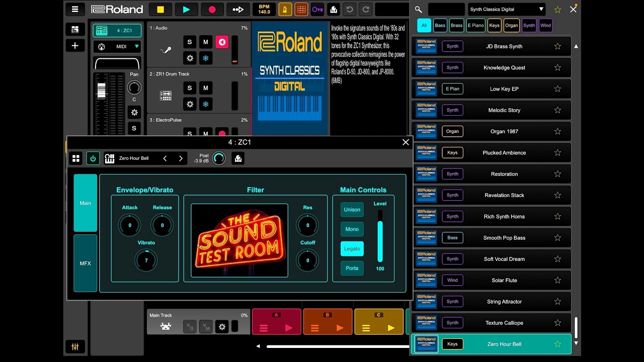Filter tones by Organ category
This screenshot has height=362, width=644.
pyautogui.click(x=512, y=25)
